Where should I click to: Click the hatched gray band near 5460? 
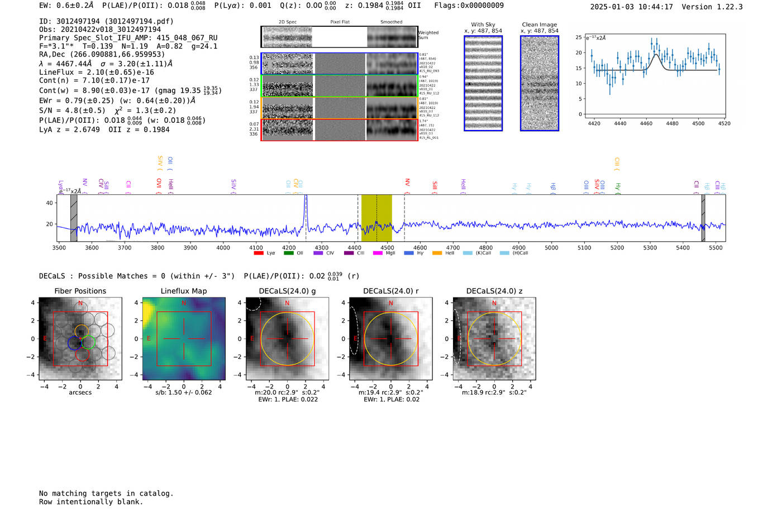[703, 218]
